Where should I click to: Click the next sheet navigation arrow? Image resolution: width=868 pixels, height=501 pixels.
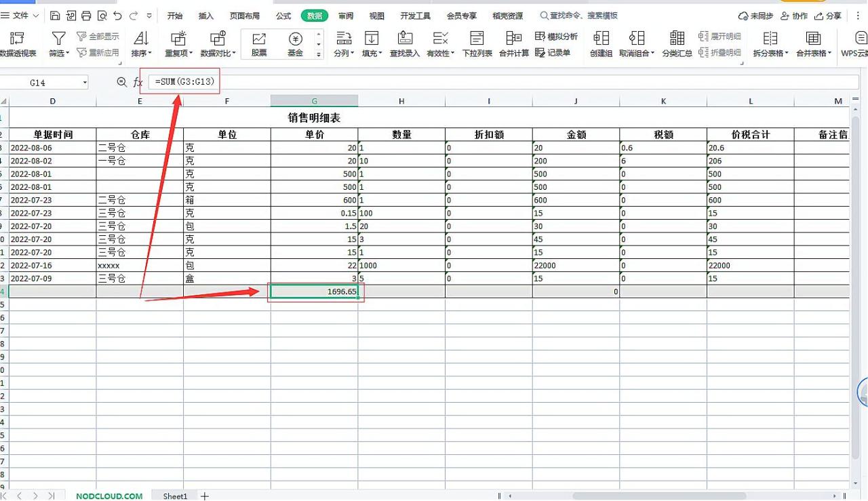point(35,496)
